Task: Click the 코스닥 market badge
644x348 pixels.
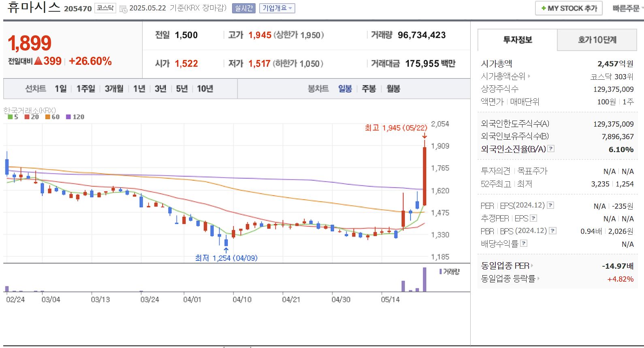Action: [105, 8]
